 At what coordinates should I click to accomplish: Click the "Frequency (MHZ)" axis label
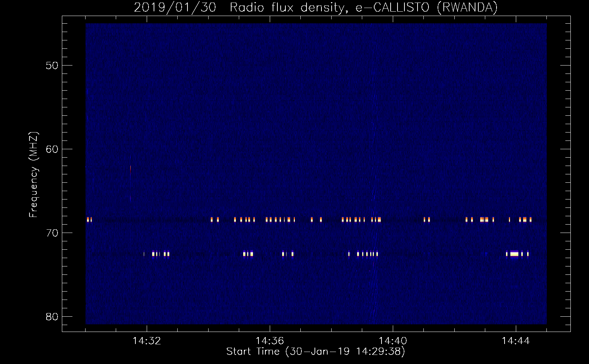[x=33, y=175]
